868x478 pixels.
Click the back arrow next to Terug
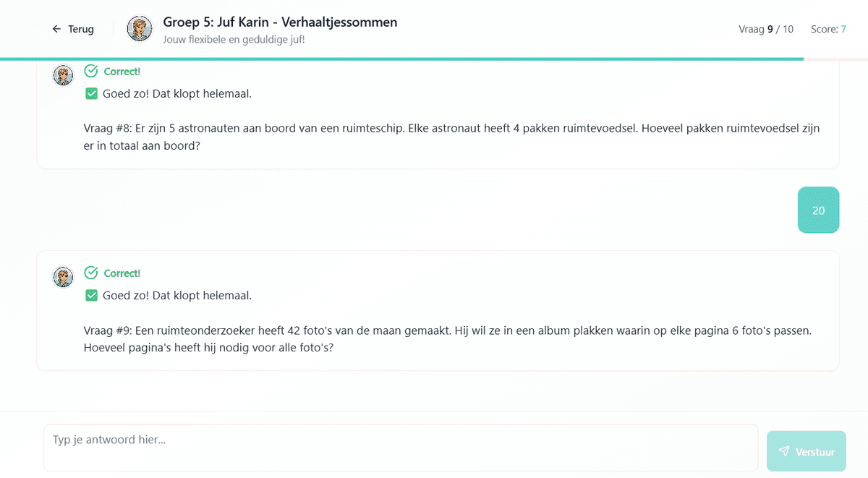[x=56, y=29]
